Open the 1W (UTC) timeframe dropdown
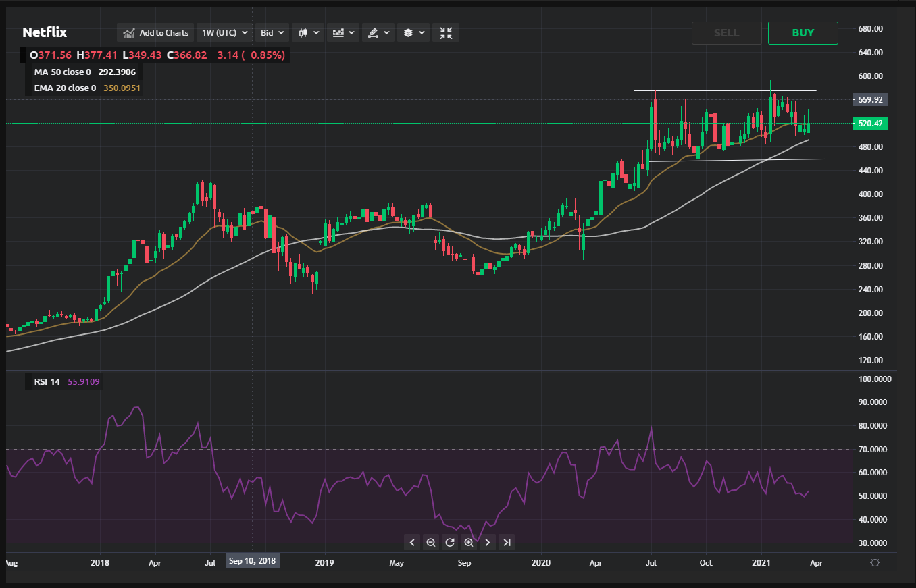 pos(225,32)
